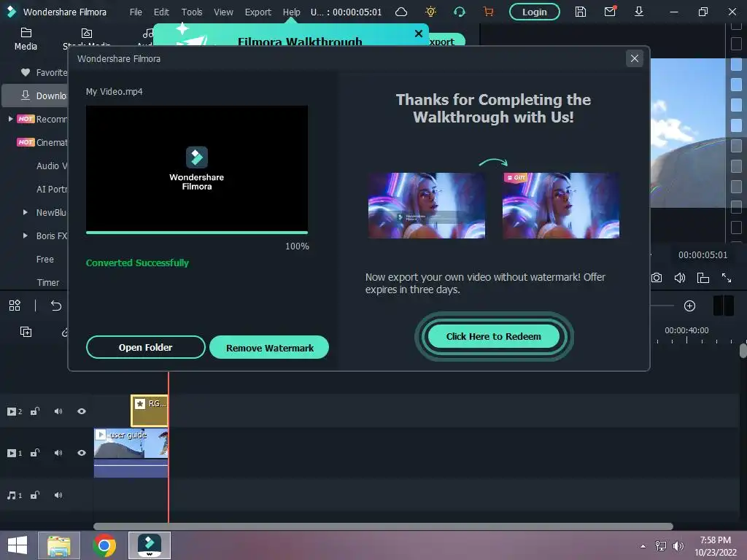Select the Download sidebar item

pos(35,96)
